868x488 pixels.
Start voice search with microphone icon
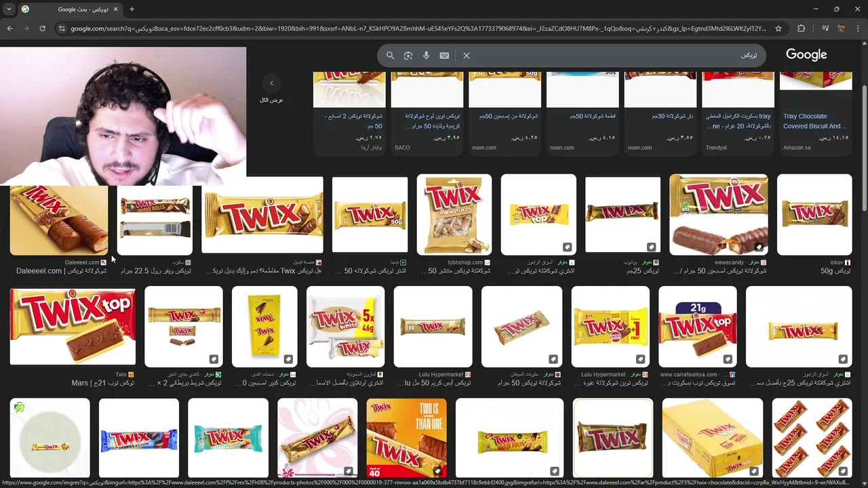[426, 56]
